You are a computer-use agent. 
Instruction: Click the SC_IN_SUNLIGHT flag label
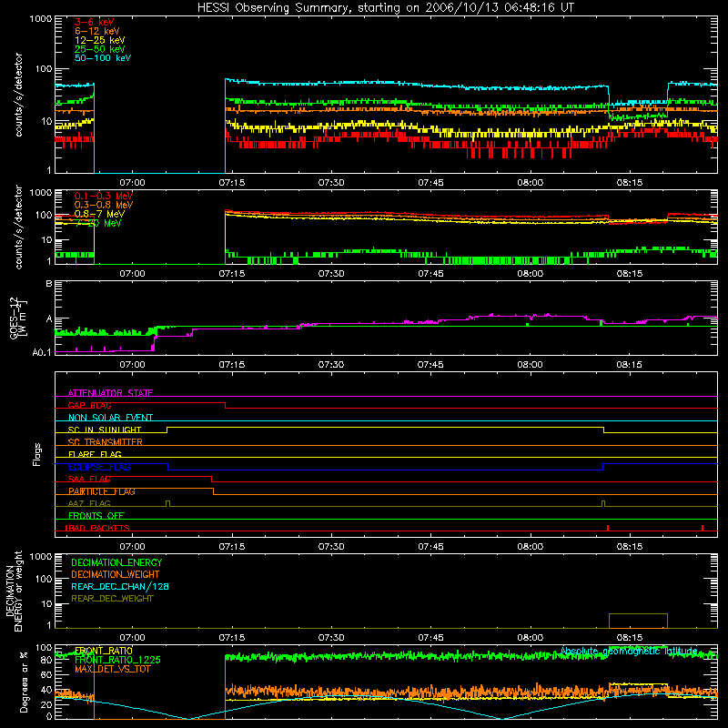[105, 430]
